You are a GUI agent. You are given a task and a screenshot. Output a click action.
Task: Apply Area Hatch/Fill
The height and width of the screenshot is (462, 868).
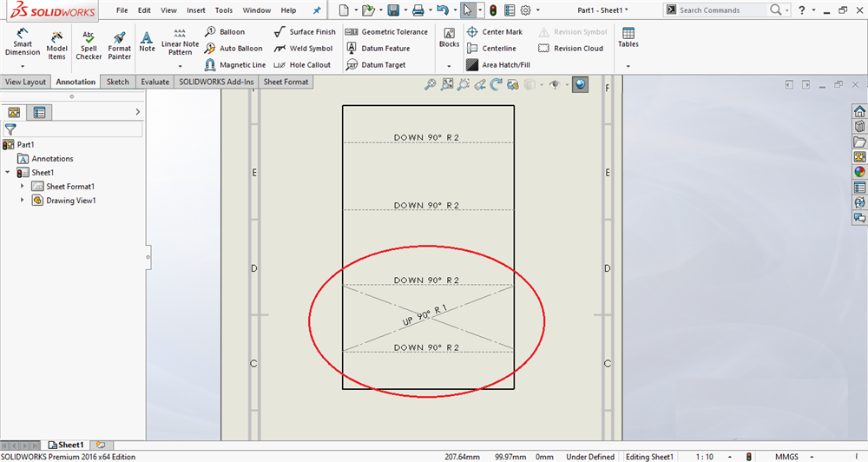(x=498, y=65)
